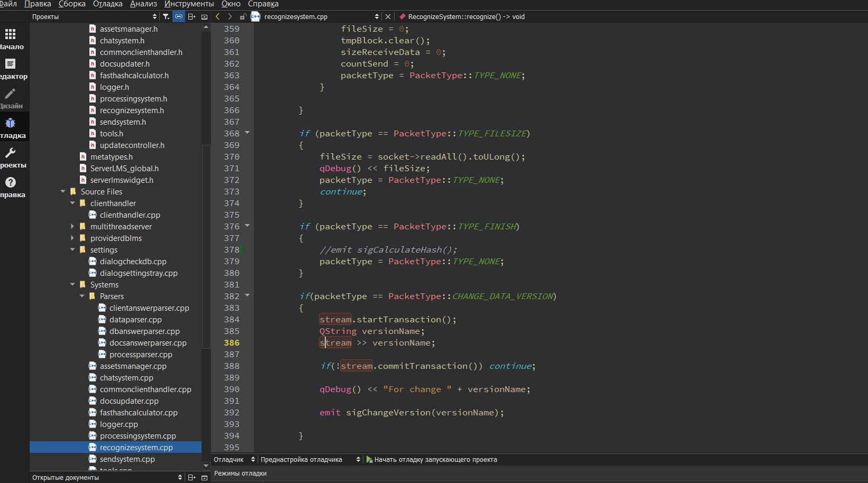Image resolution: width=868 pixels, height=483 pixels.
Task: Click the project tree scroll down arrow
Action: coord(206,466)
